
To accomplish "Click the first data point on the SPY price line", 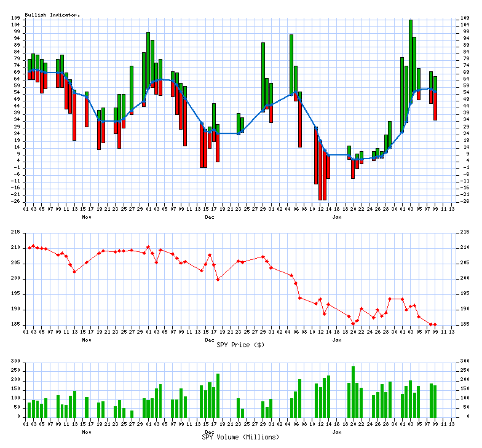I will 29,248.
